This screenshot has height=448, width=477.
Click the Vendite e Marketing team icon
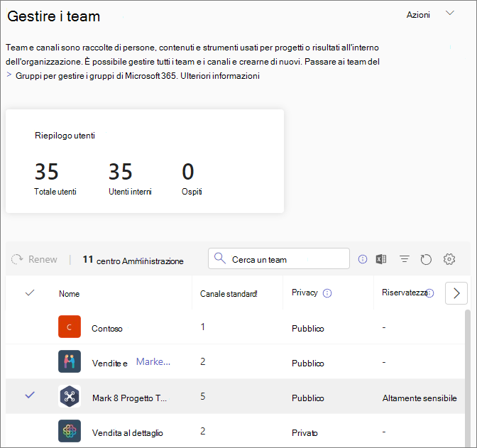[70, 361]
